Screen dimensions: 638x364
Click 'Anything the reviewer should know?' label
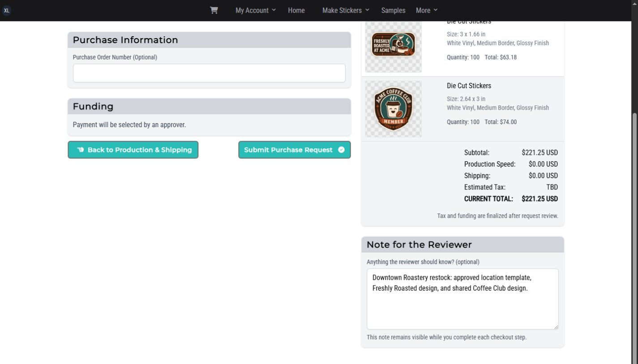[x=423, y=262]
